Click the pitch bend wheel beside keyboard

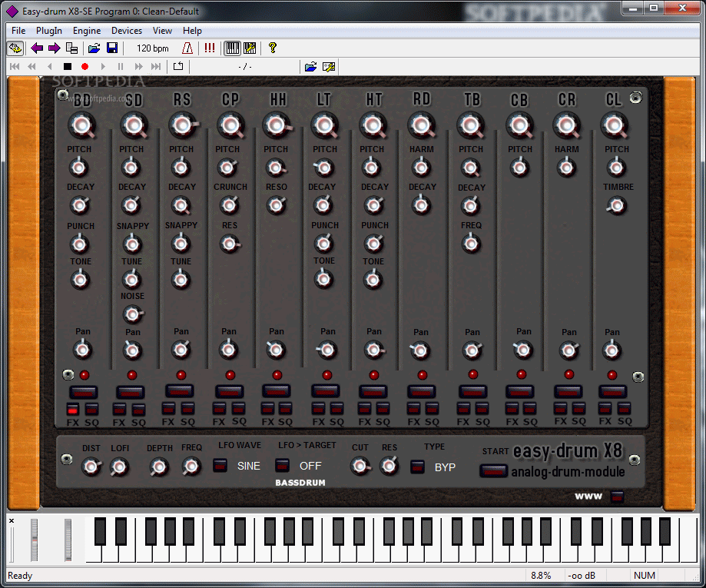(x=35, y=540)
